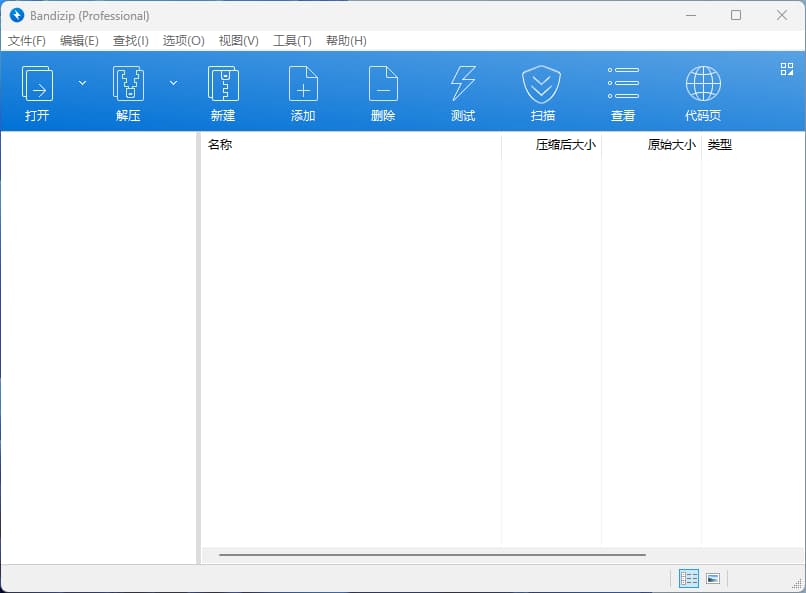Screen dimensions: 806x593
Task: Click the Add files (添加) icon
Action: pyautogui.click(x=303, y=85)
